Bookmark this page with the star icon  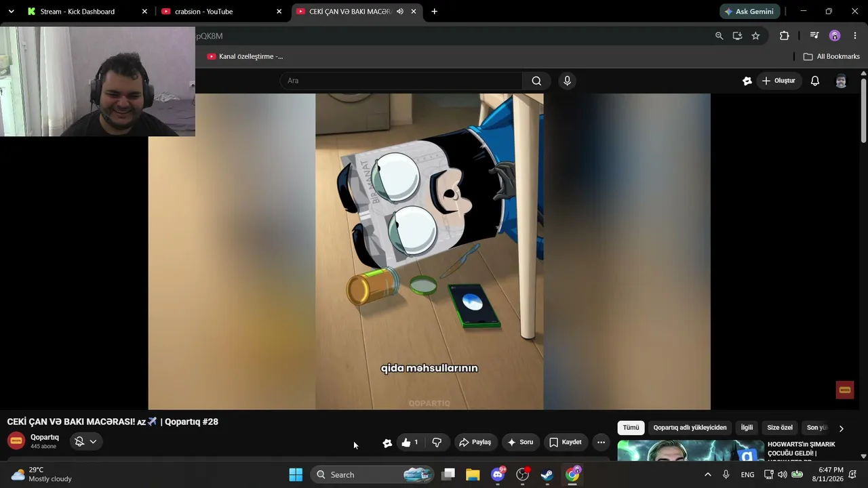coord(755,36)
